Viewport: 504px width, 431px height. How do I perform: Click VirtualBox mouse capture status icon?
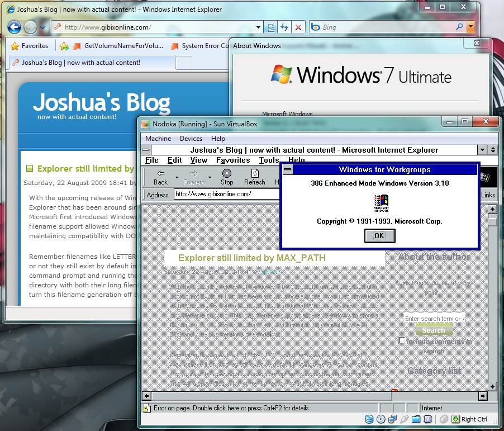(444, 419)
